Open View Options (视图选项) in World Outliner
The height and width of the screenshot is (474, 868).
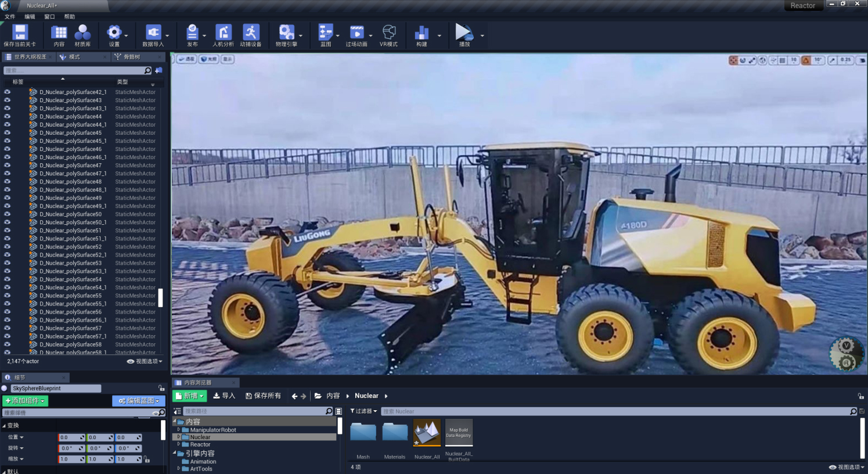coord(145,361)
